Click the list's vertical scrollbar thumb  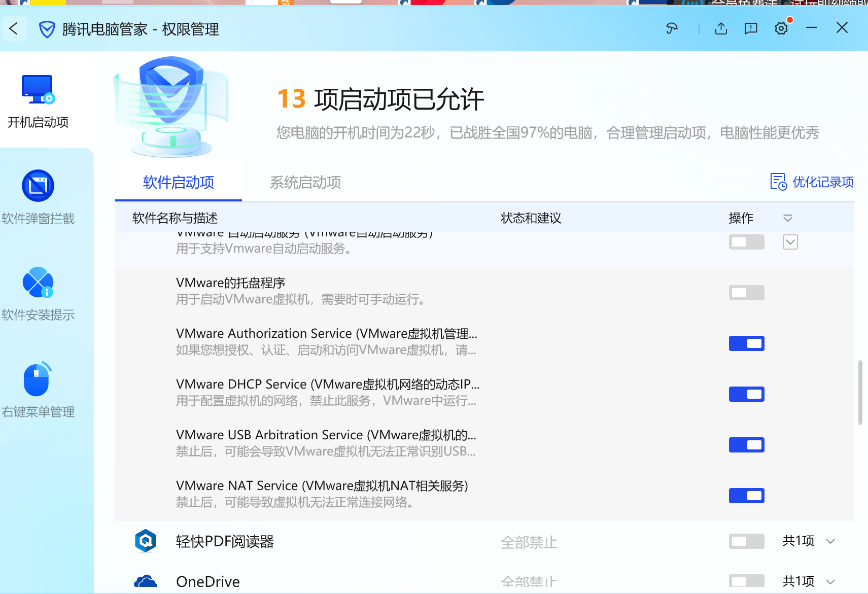point(860,393)
